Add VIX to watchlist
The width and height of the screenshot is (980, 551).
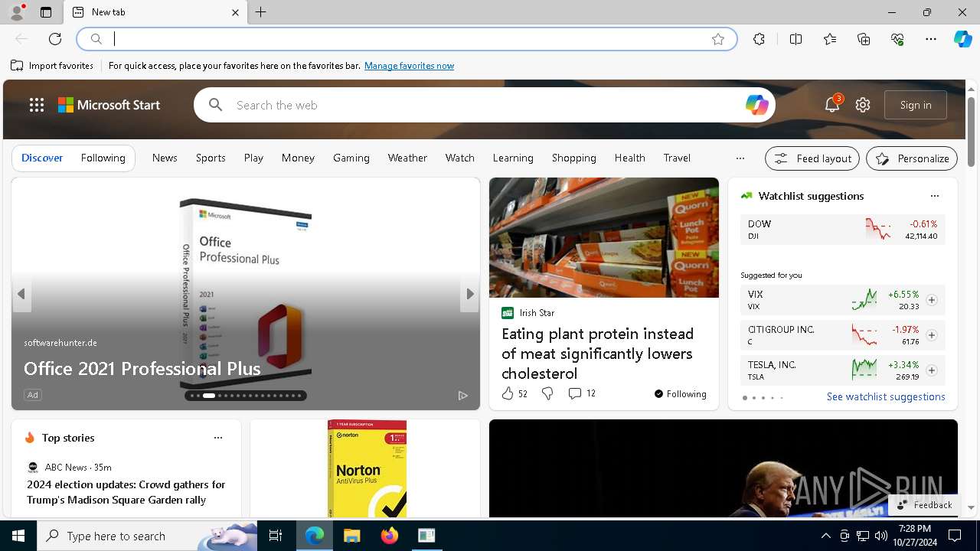[x=932, y=300]
